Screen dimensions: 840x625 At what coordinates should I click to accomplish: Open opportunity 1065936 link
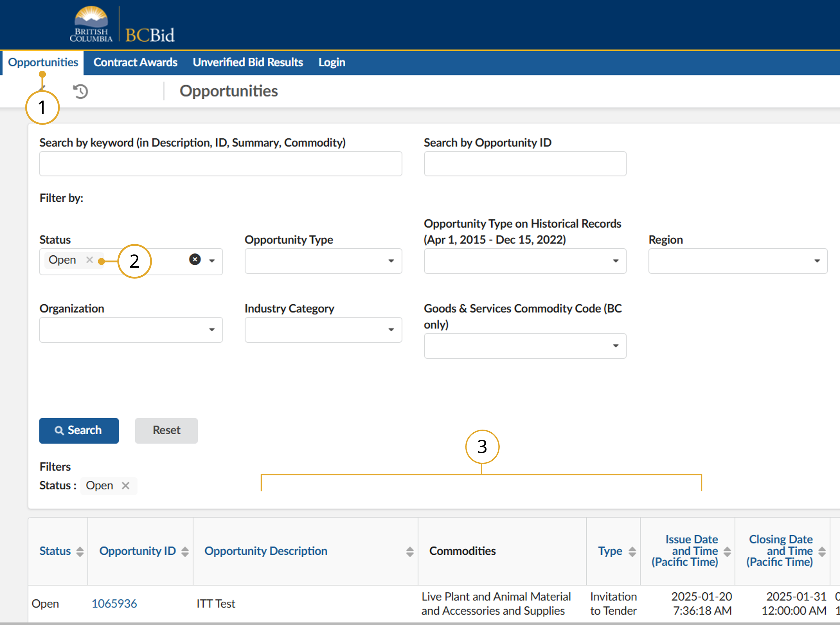point(114,603)
